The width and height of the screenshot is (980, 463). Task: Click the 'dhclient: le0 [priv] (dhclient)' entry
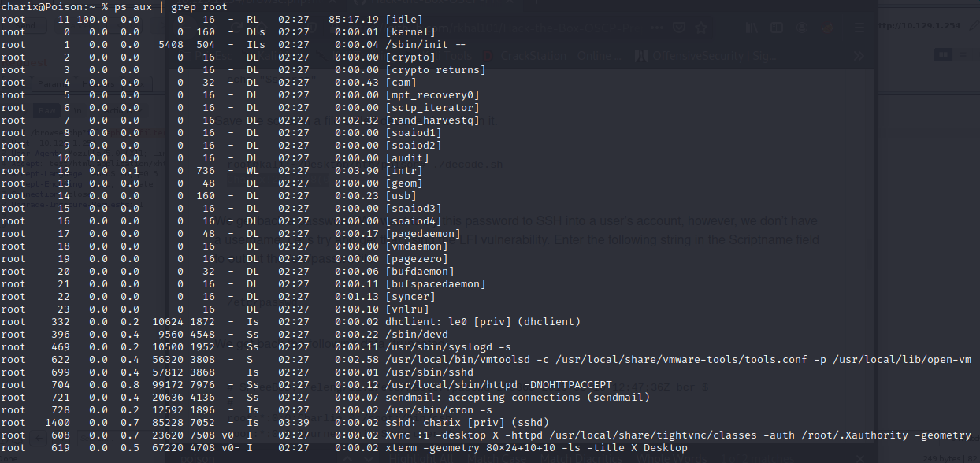point(483,322)
